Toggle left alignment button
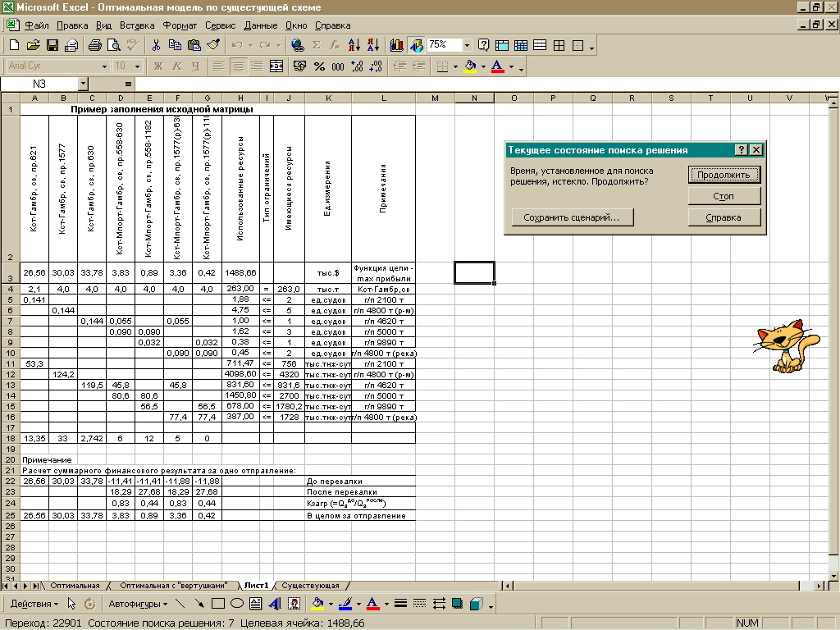 click(x=218, y=66)
